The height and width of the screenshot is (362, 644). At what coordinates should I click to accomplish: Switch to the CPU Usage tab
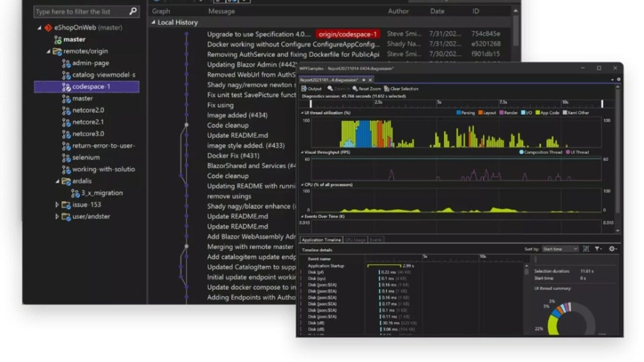[355, 240]
